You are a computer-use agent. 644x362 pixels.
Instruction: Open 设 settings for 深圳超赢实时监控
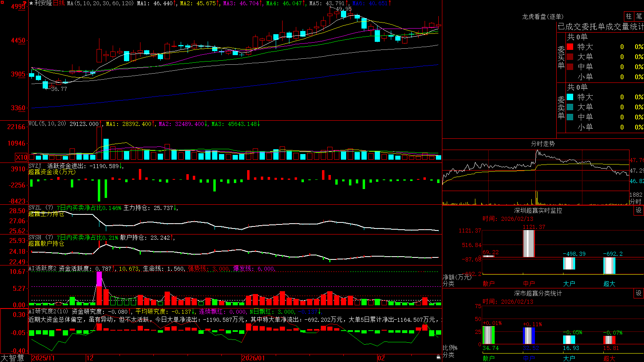coord(639,210)
